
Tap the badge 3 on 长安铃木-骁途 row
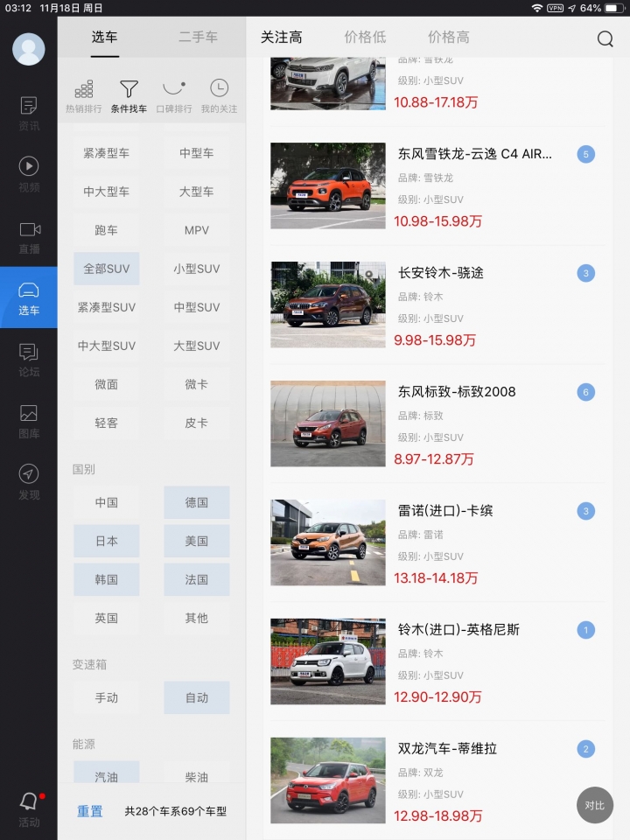click(585, 273)
